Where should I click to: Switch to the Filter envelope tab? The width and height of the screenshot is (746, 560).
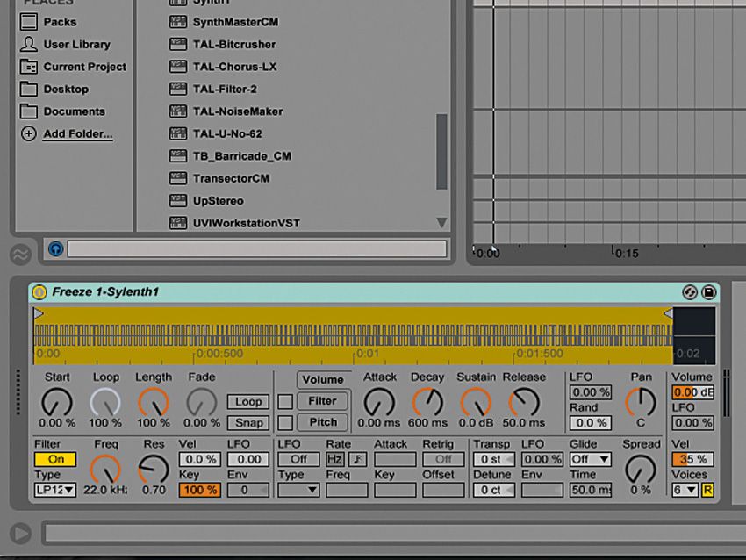[x=323, y=401]
